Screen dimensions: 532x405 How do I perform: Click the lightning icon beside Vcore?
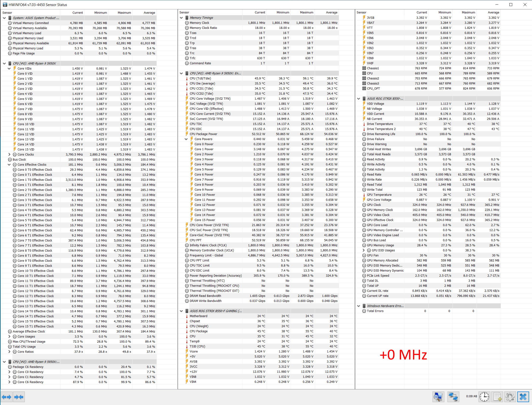tap(187, 352)
